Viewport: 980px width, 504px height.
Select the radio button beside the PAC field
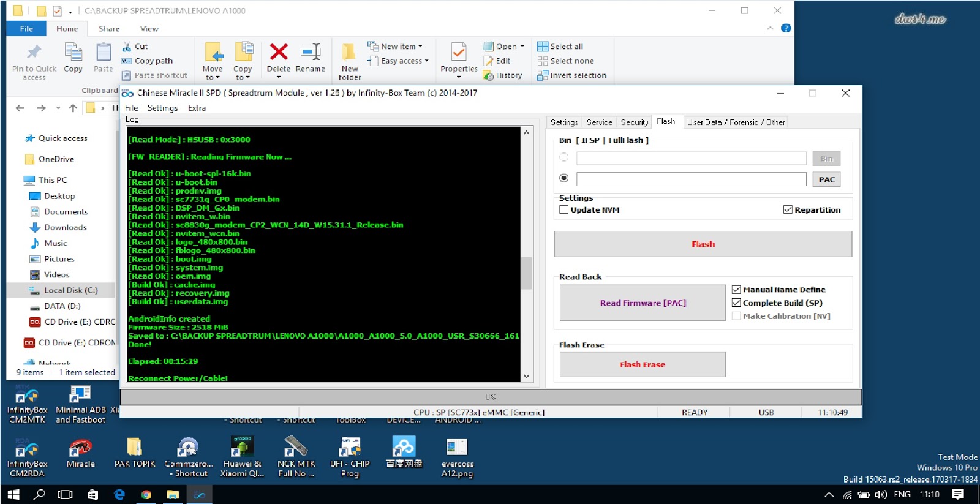pos(564,178)
